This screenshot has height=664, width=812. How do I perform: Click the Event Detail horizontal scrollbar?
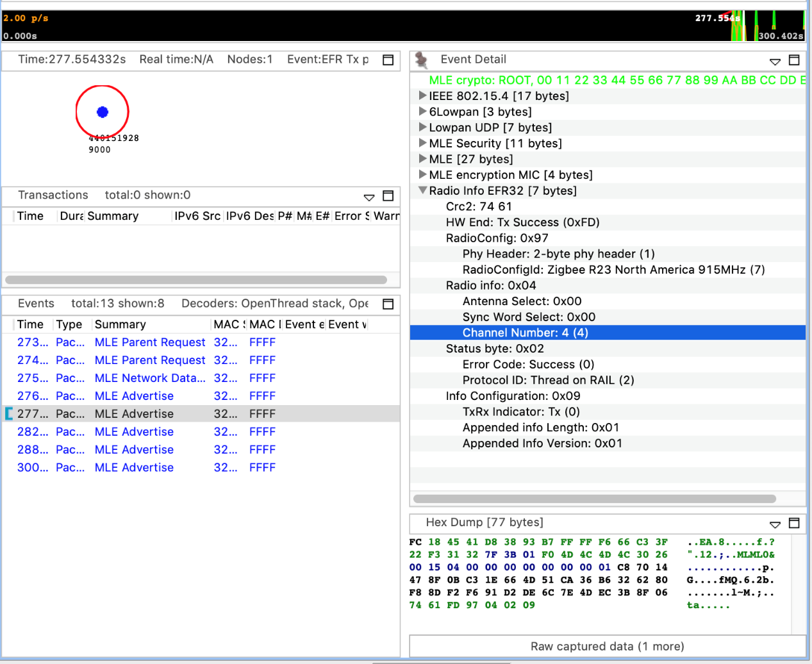click(x=595, y=499)
